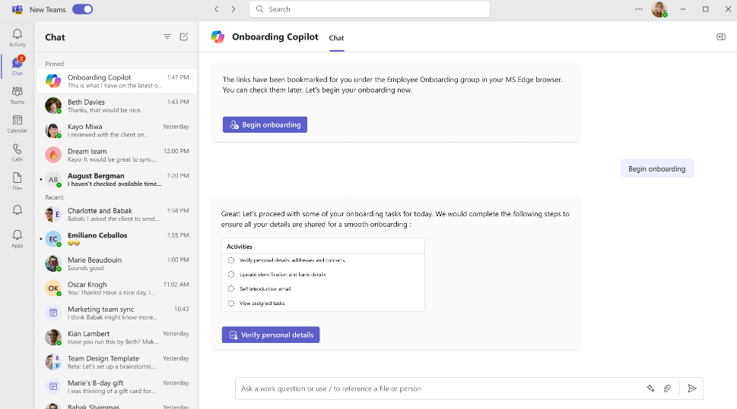This screenshot has width=737, height=409.
Task: Send the message with arrow icon
Action: pos(692,388)
